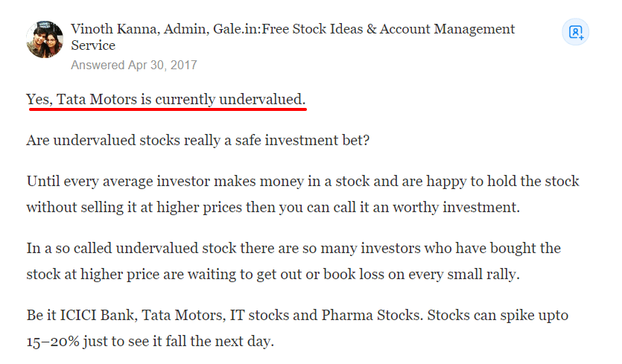This screenshot has height=364, width=622.
Task: Click the safe investment bet question line
Action: [x=197, y=141]
